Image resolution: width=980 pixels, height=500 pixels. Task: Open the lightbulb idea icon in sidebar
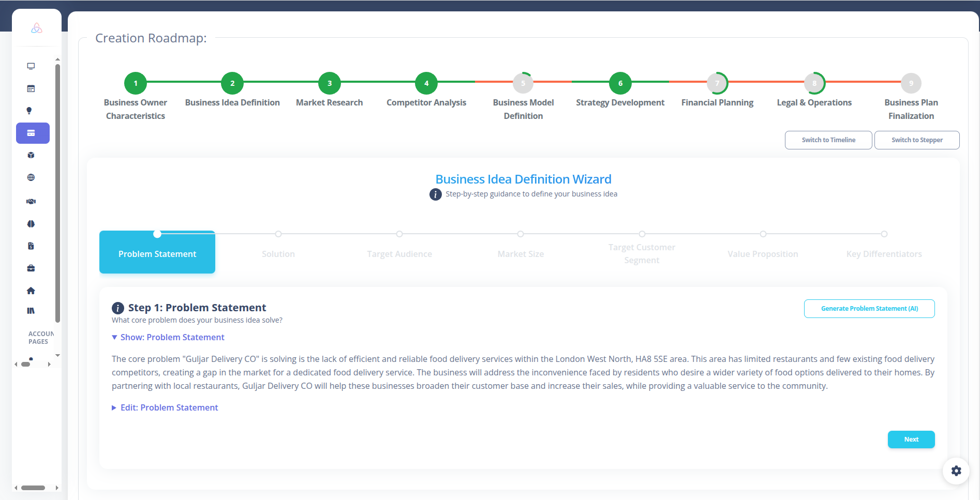[x=29, y=111]
